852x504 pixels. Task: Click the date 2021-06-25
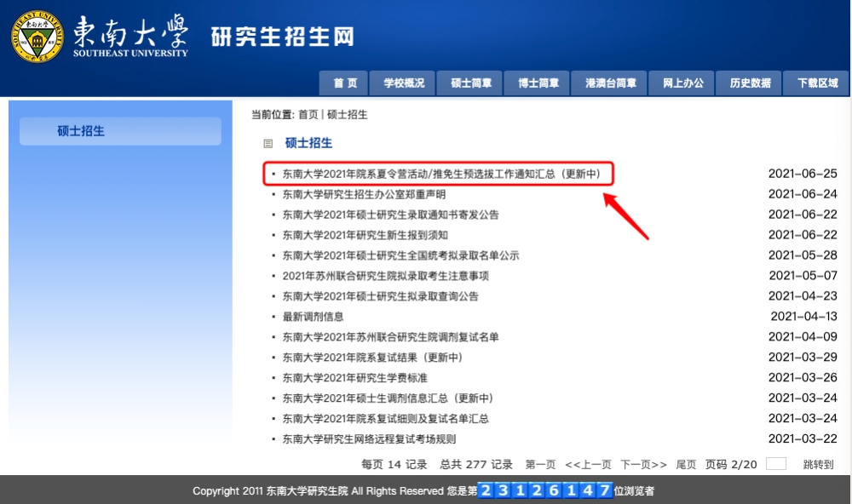803,174
